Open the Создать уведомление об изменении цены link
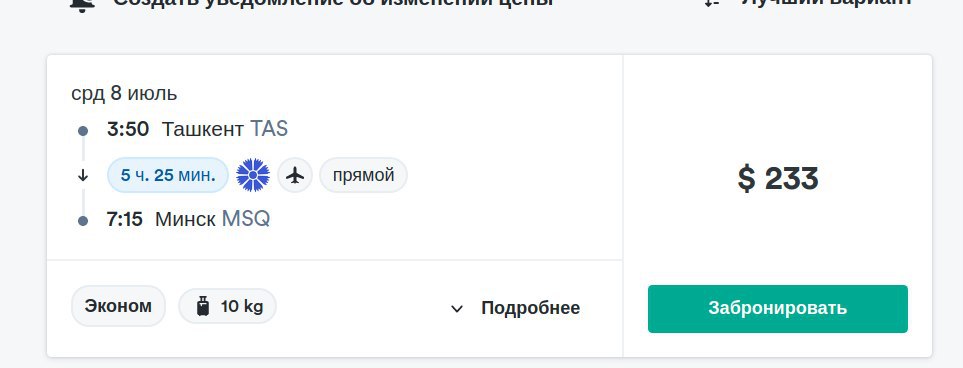This screenshot has height=368, width=963. tap(334, 2)
